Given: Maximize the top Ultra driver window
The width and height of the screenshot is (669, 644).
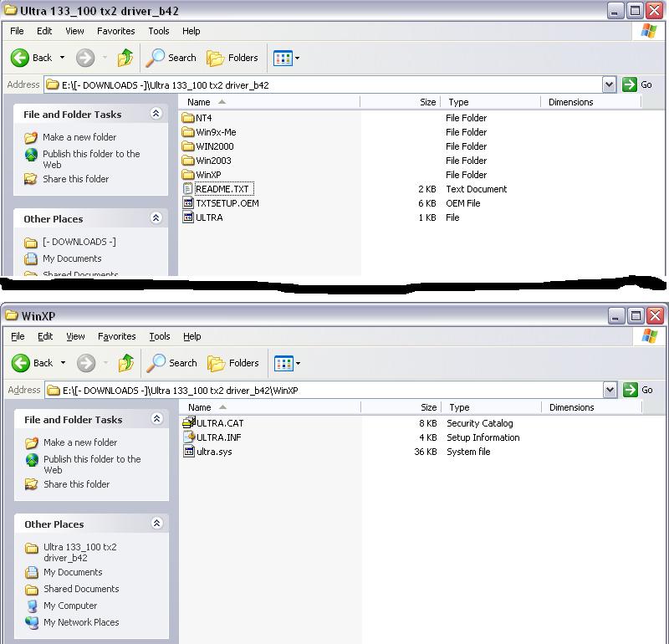Looking at the screenshot, I should (x=635, y=11).
